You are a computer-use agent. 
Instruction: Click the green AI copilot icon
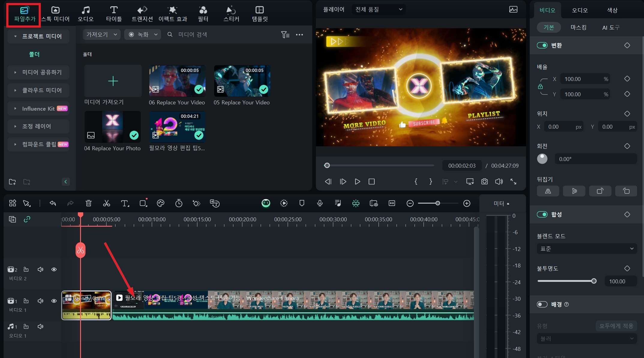[x=266, y=203]
